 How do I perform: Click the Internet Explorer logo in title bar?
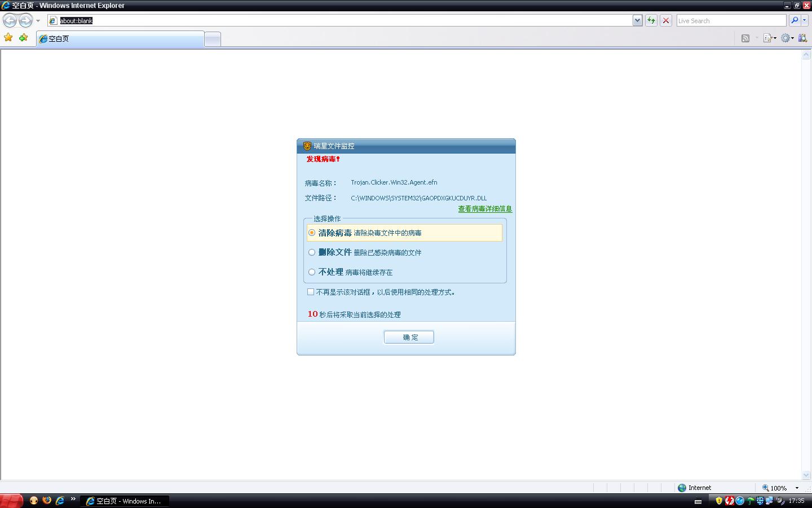point(6,6)
